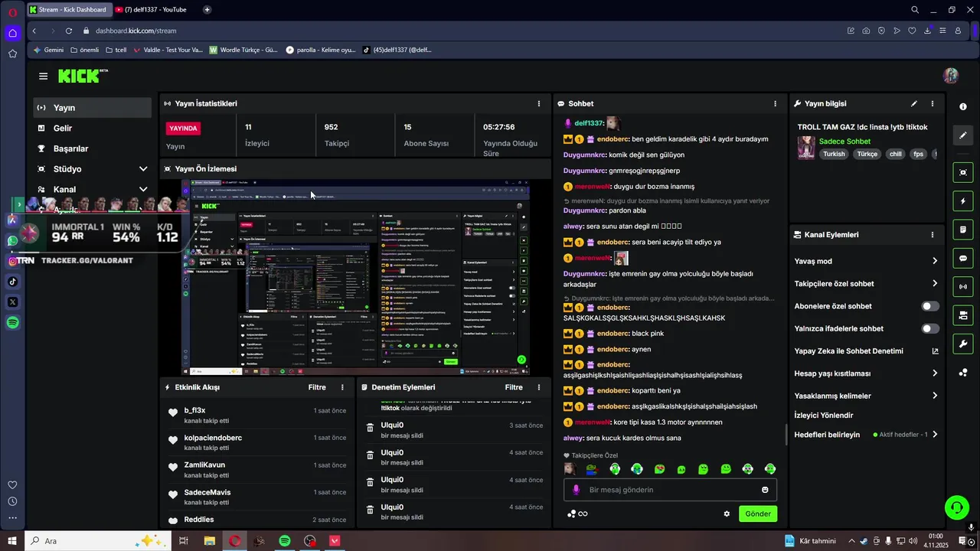
Task: Open the Kick hamburger menu
Action: pos(43,77)
